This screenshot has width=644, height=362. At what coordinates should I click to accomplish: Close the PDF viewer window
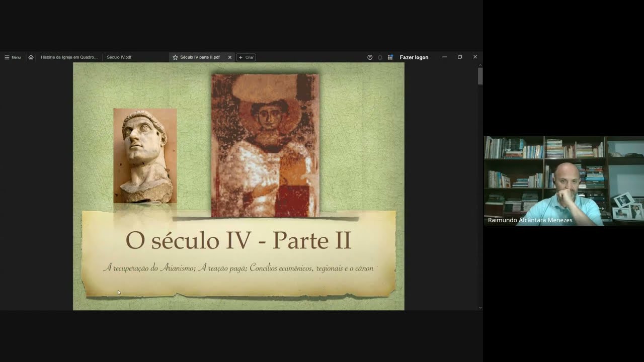tap(475, 57)
